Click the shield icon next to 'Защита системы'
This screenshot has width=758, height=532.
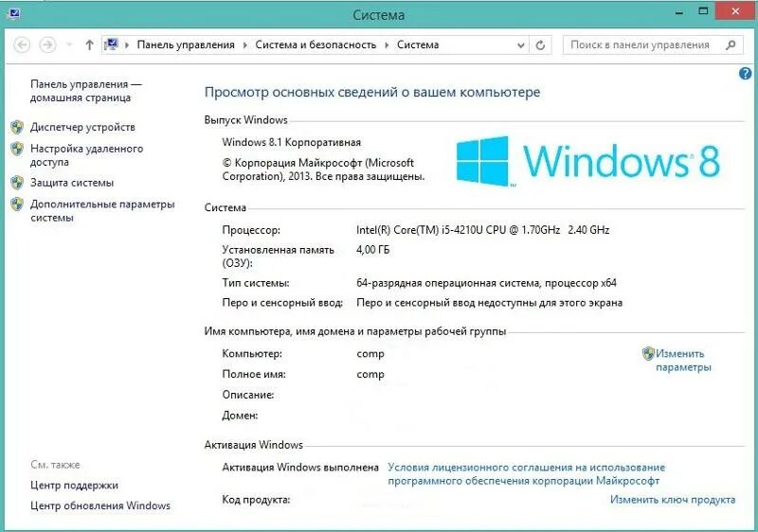click(17, 183)
